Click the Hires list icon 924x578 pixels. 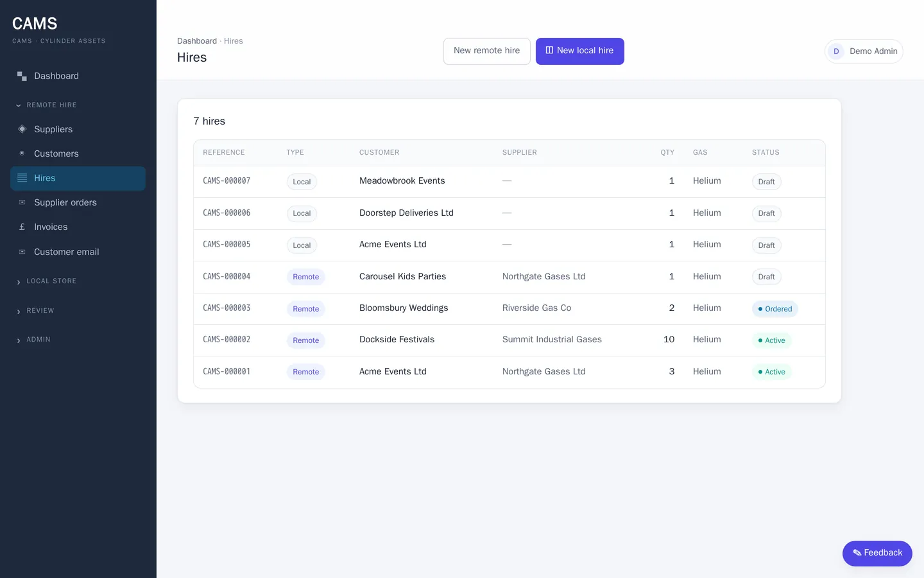click(x=22, y=178)
